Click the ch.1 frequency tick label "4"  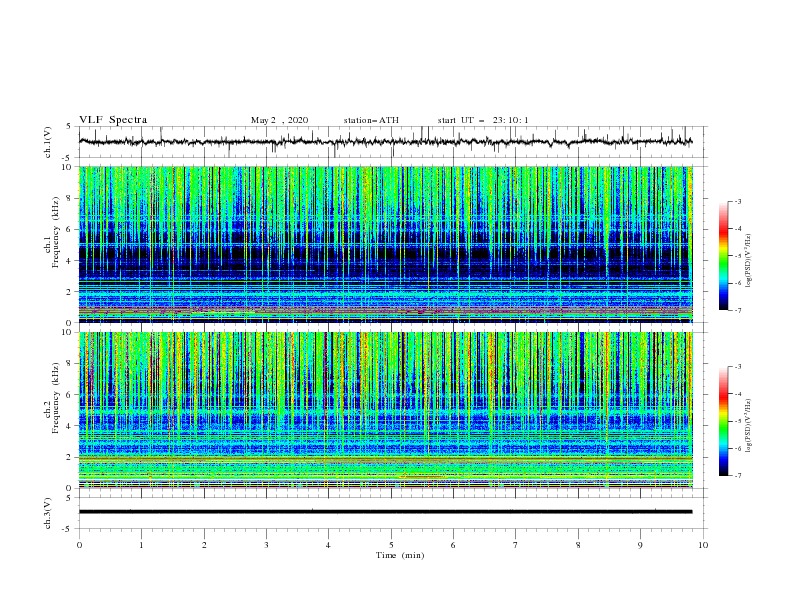69,261
